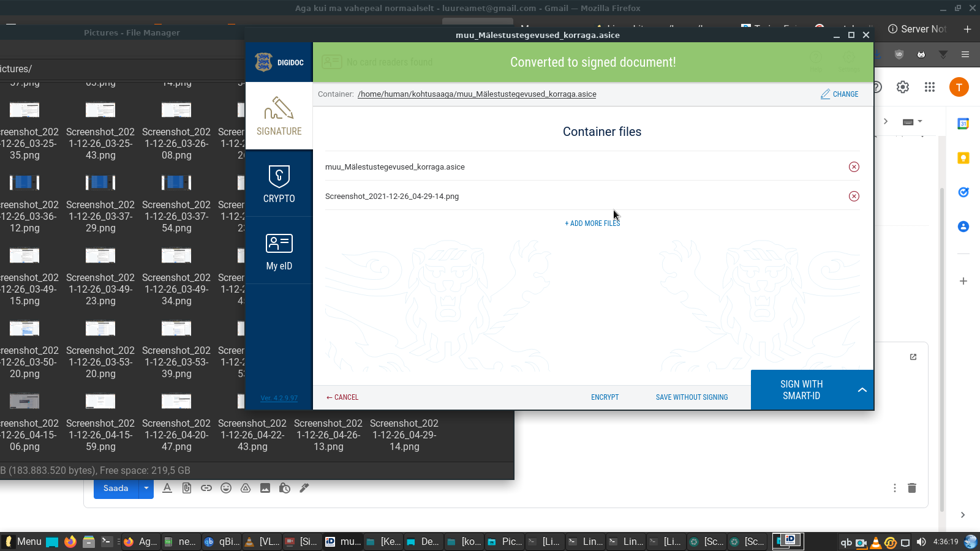Select the muu_Mälestustegevused_korraga.asice file row
980x551 pixels.
tap(592, 167)
